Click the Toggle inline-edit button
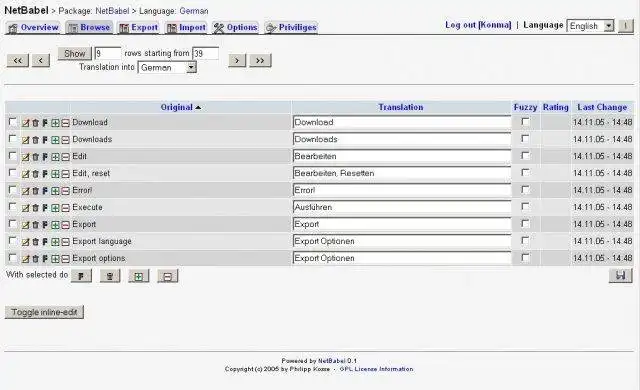Screen dimensions: 640x390 (44, 312)
